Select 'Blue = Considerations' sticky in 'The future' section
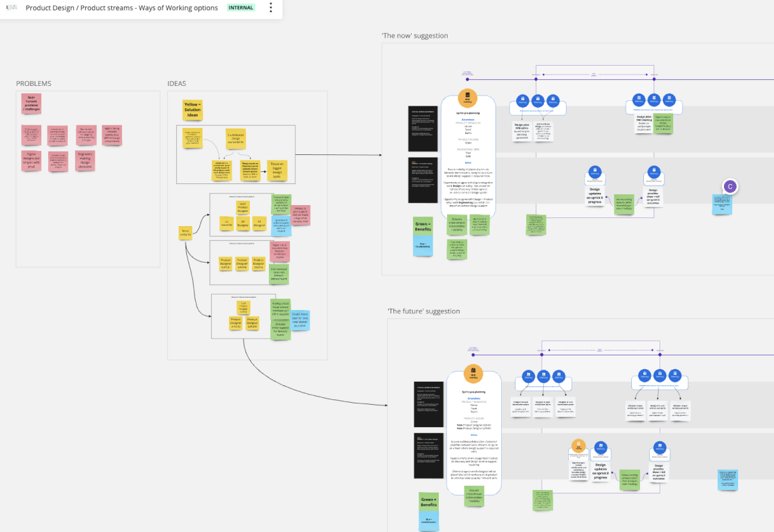 coord(429,522)
